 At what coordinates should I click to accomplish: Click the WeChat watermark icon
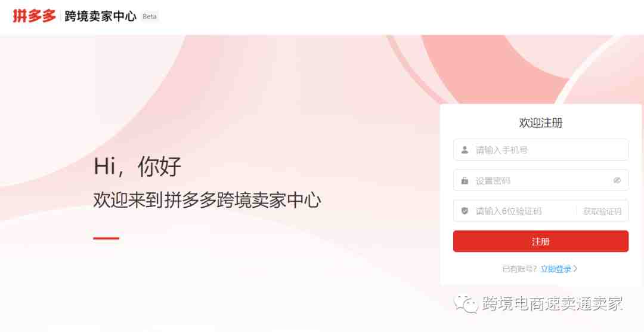[x=465, y=304]
